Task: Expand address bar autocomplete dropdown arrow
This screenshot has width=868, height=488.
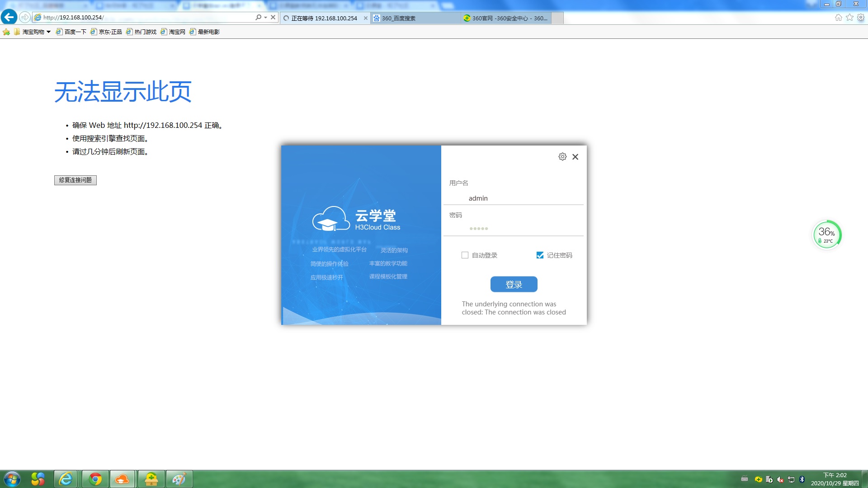Action: tap(265, 17)
